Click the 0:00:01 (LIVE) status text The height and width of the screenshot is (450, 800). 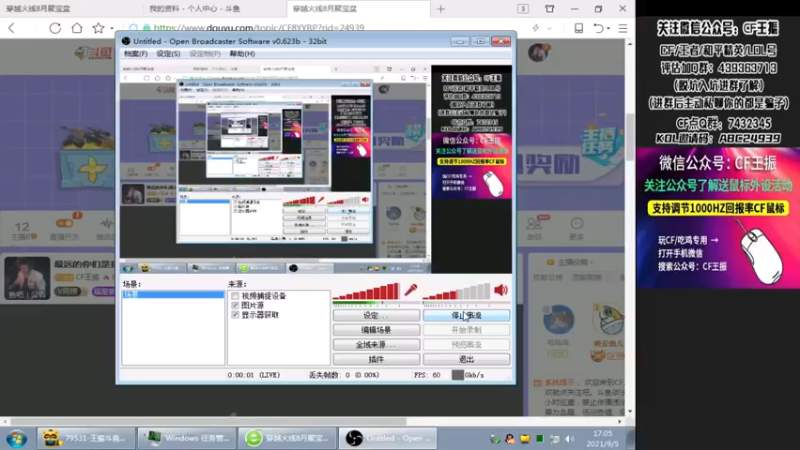(254, 375)
